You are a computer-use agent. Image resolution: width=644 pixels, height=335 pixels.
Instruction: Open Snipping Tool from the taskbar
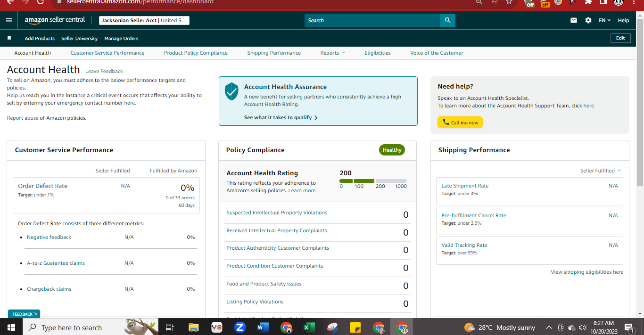click(332, 327)
